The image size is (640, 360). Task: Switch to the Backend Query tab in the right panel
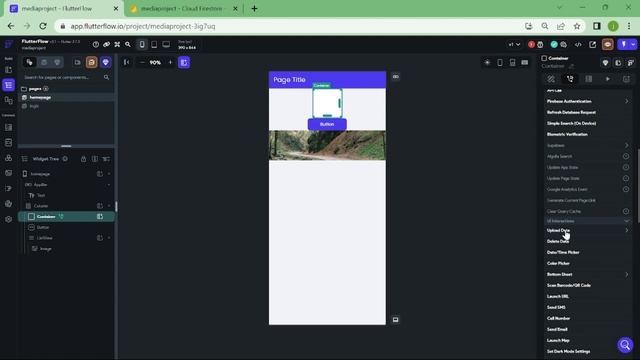pos(589,79)
